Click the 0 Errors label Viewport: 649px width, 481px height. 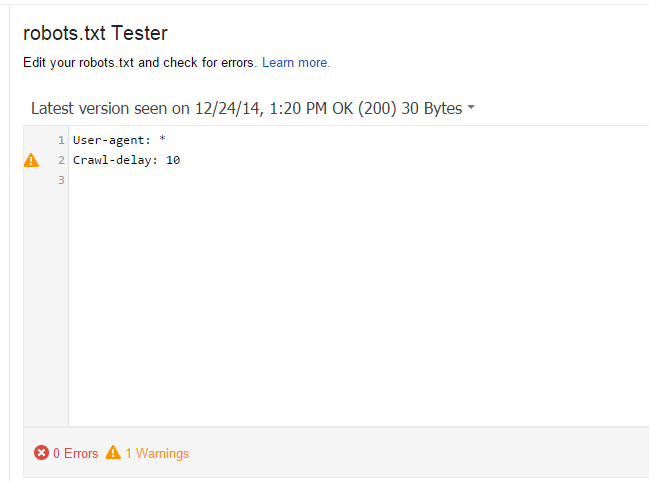tap(75, 453)
